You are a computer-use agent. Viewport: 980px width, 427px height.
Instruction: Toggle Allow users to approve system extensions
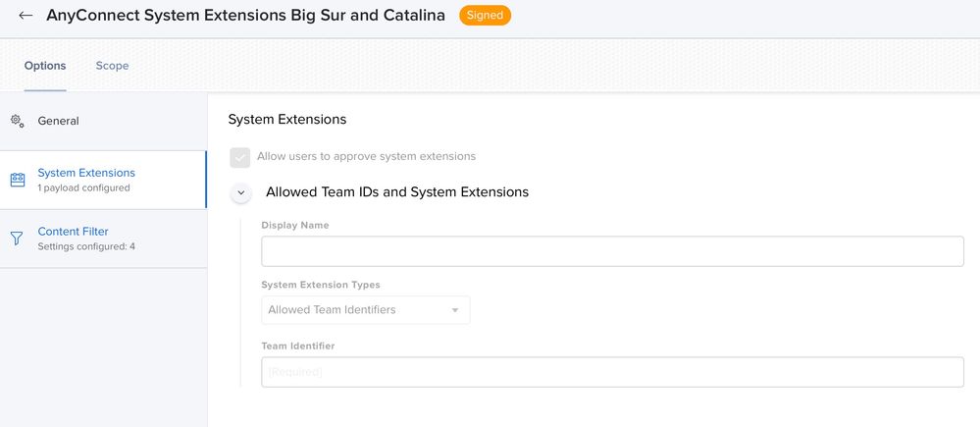click(x=240, y=157)
